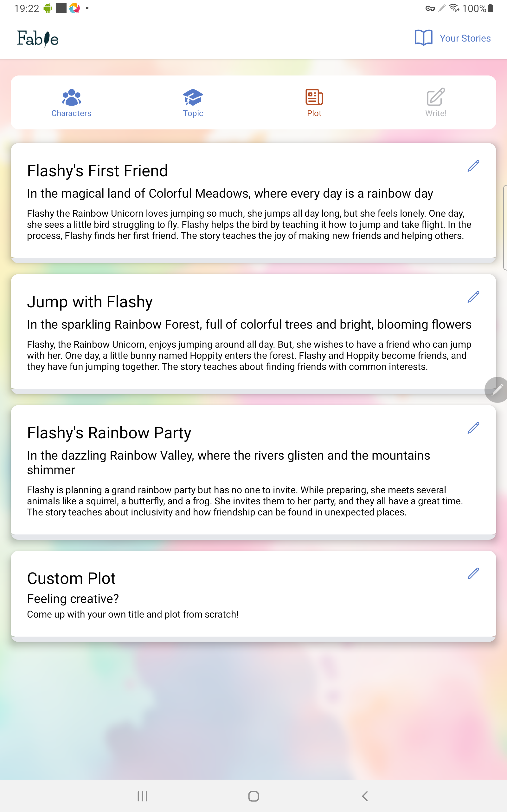This screenshot has width=507, height=812.
Task: Click the Fable logo
Action: (38, 38)
